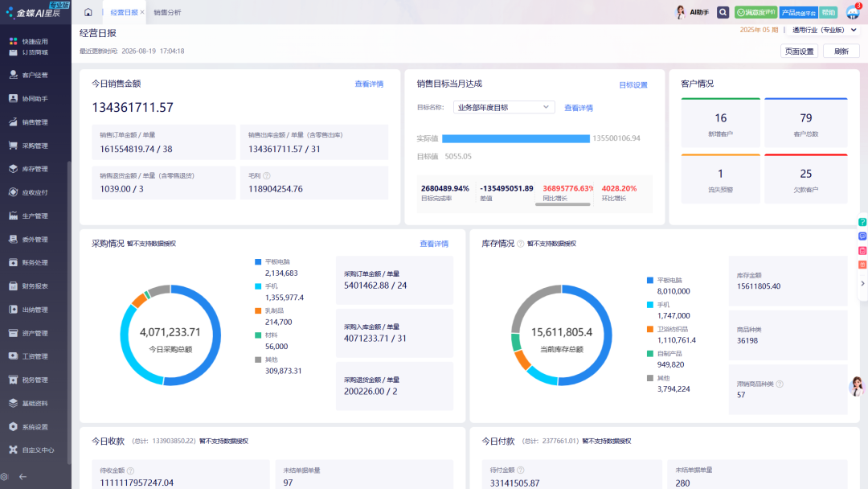This screenshot has width=868, height=489.
Task: Open 账务处理 sidebar module
Action: point(30,262)
